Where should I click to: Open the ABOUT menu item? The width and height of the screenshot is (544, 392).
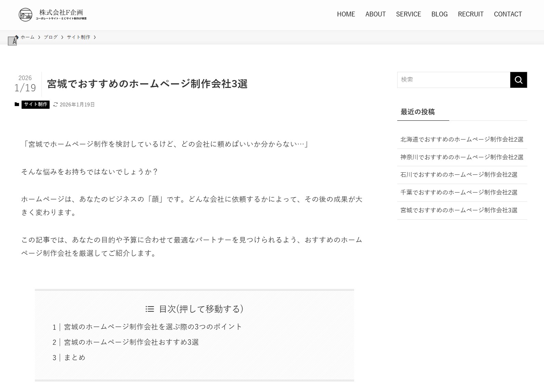375,14
